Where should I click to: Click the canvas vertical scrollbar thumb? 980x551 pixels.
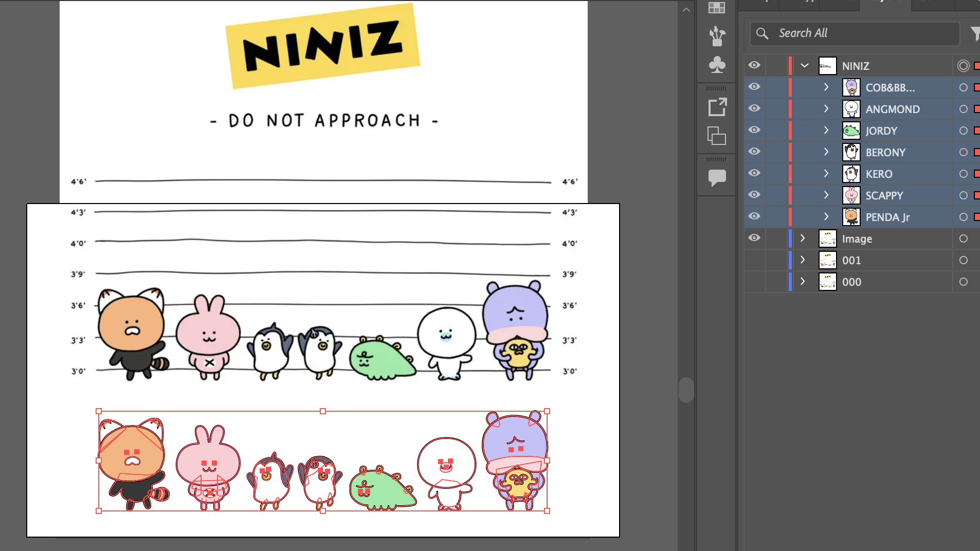[x=686, y=390]
